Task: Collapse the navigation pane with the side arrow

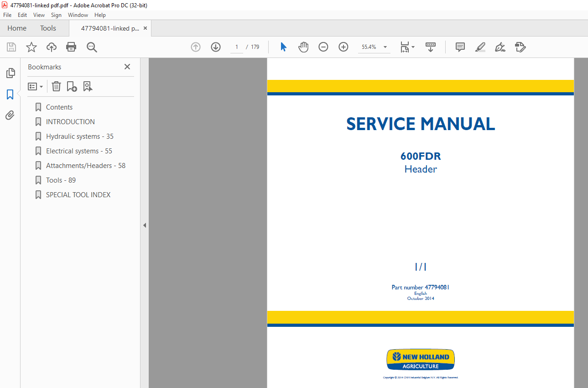Action: tap(145, 225)
